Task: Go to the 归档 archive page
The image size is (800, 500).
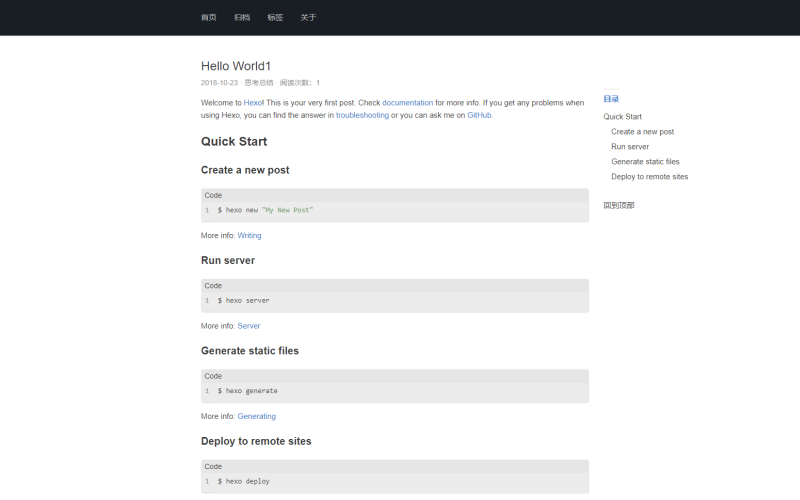Action: [x=242, y=17]
